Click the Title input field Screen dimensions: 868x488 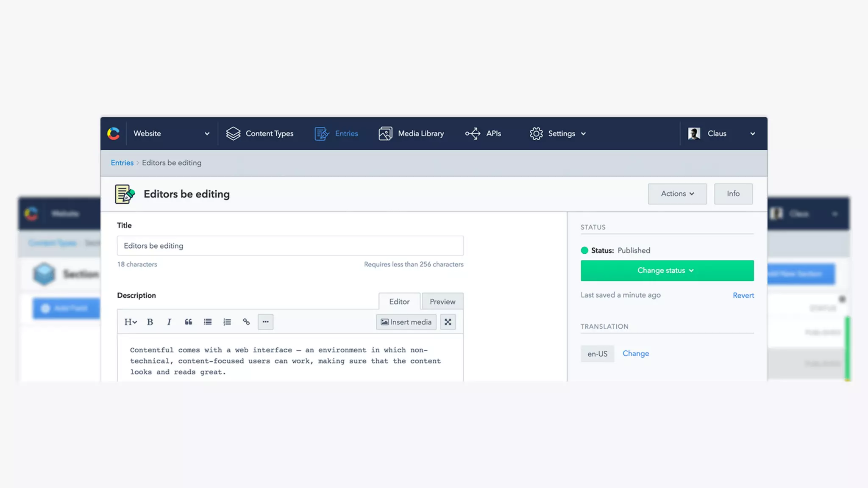290,246
